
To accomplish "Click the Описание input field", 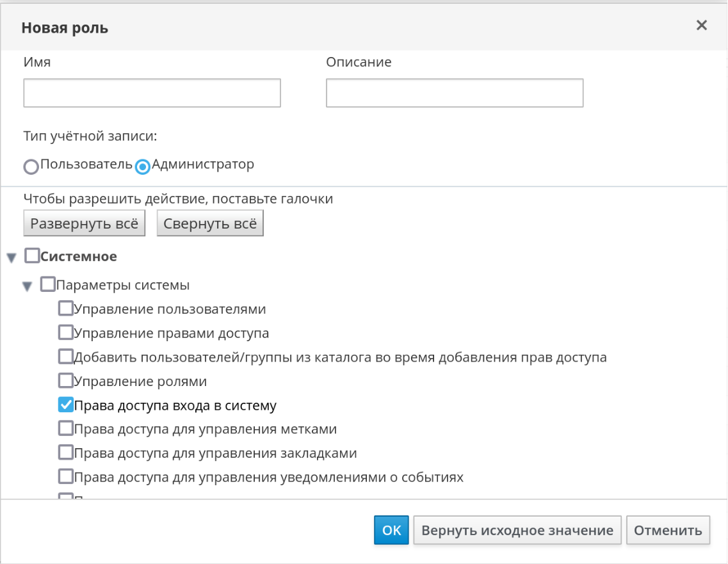I will point(454,93).
